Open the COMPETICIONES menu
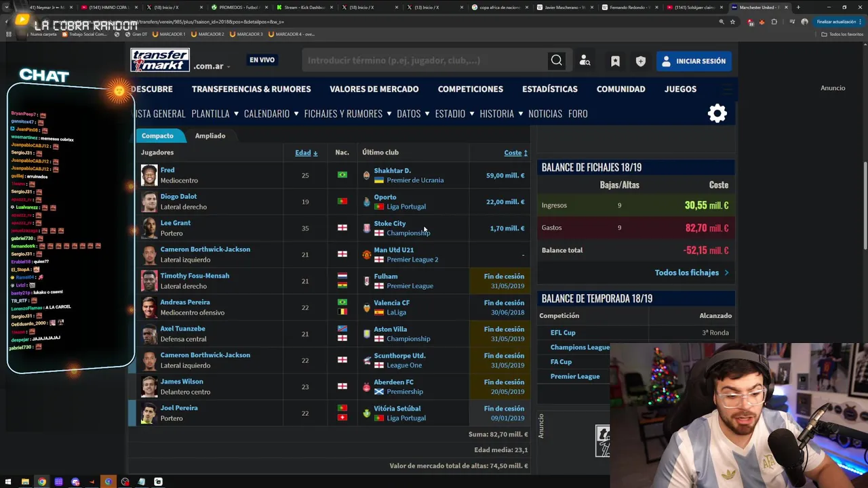 (x=470, y=89)
